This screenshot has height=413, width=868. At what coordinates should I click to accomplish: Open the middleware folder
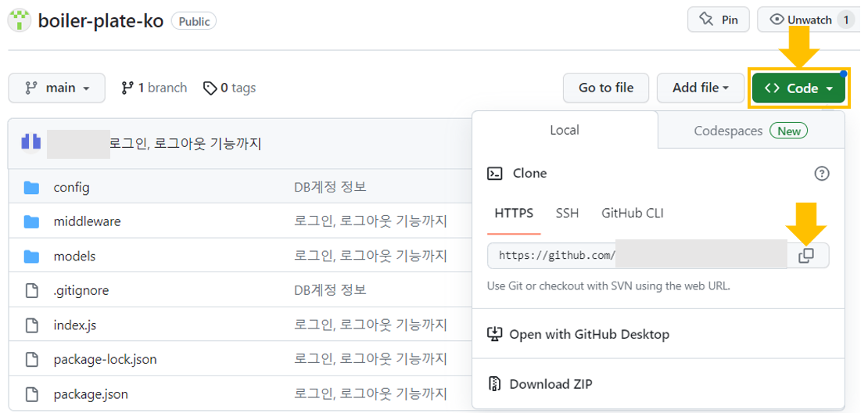pyautogui.click(x=87, y=222)
